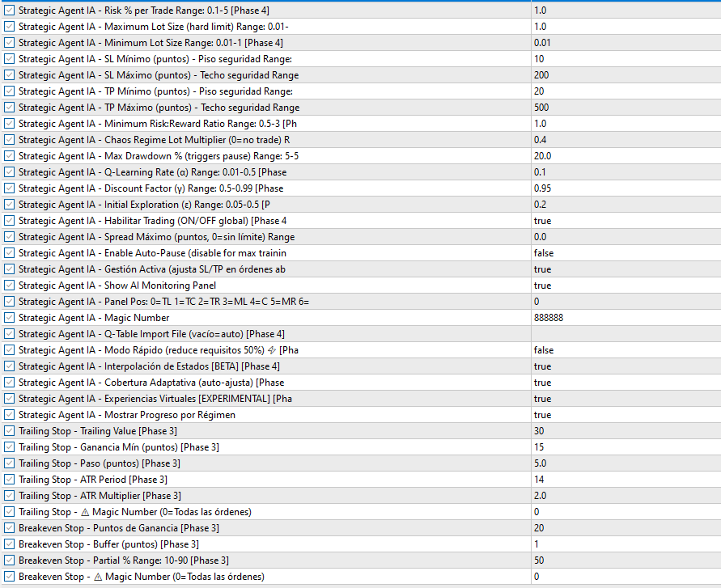Open the Show AI Monitoring Panel value dropdown
The image size is (721, 588).
pos(623,286)
